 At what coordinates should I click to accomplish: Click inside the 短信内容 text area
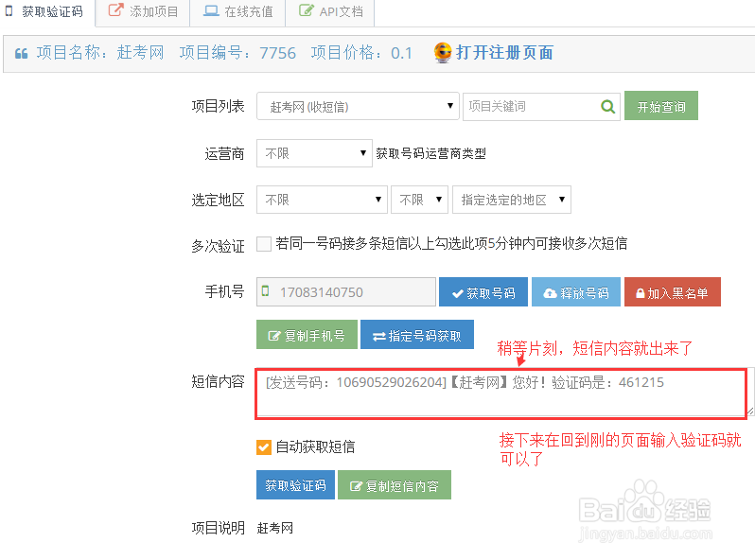pos(500,394)
